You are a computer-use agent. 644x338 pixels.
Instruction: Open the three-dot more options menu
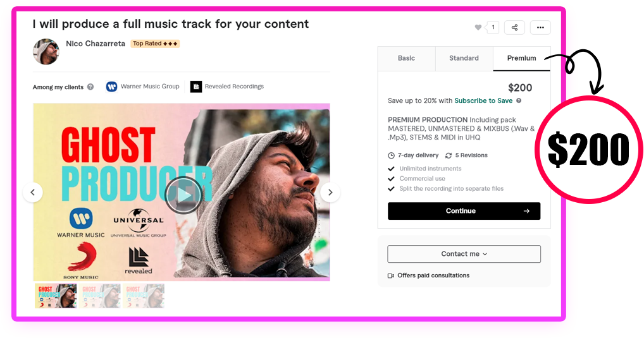point(540,28)
